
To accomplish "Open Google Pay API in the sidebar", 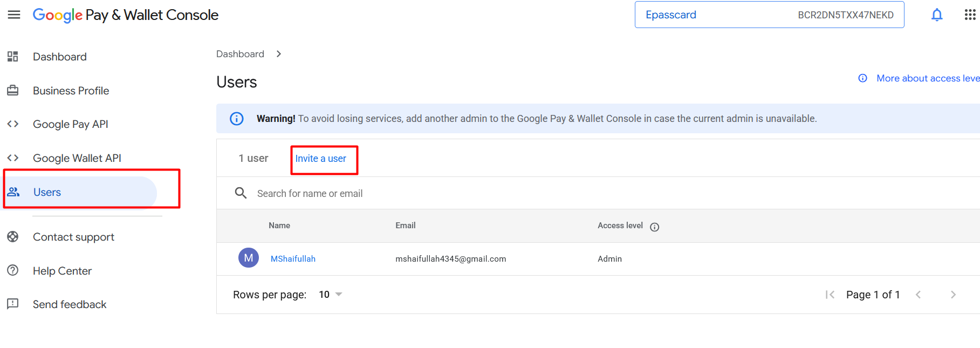I will 71,124.
